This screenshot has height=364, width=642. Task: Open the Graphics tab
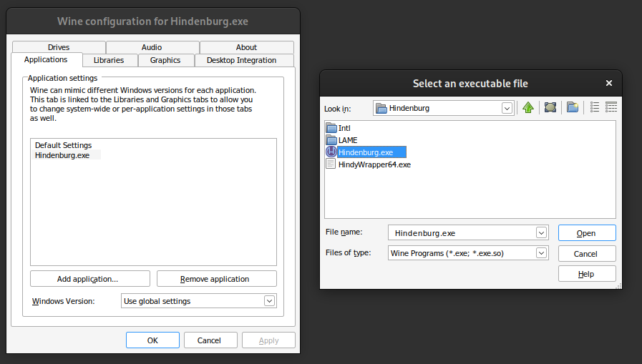point(165,60)
